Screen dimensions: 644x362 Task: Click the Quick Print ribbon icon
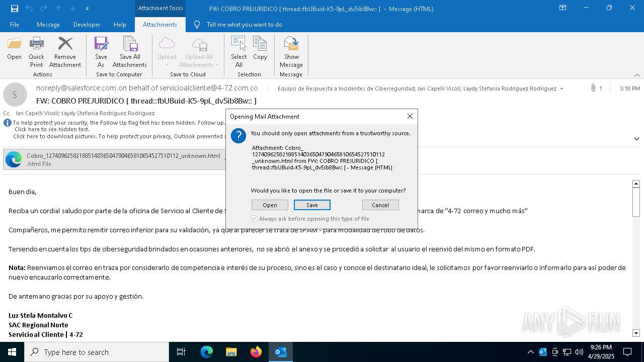click(x=36, y=52)
